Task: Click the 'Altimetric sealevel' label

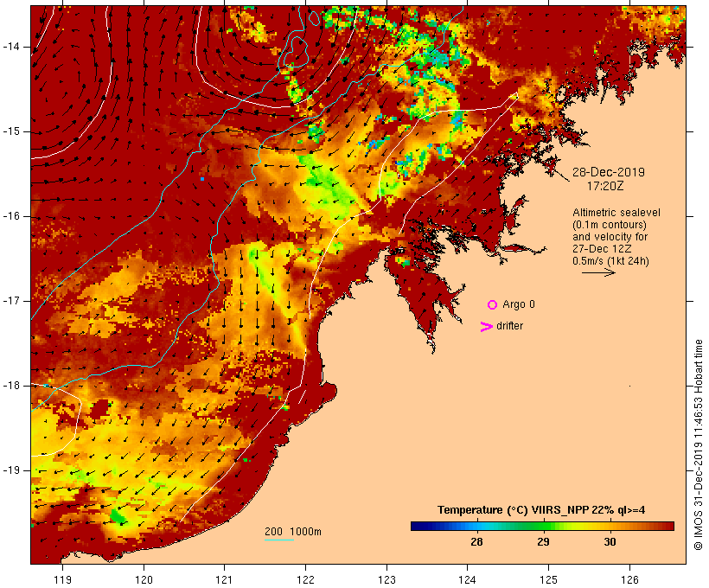Action: coord(616,213)
